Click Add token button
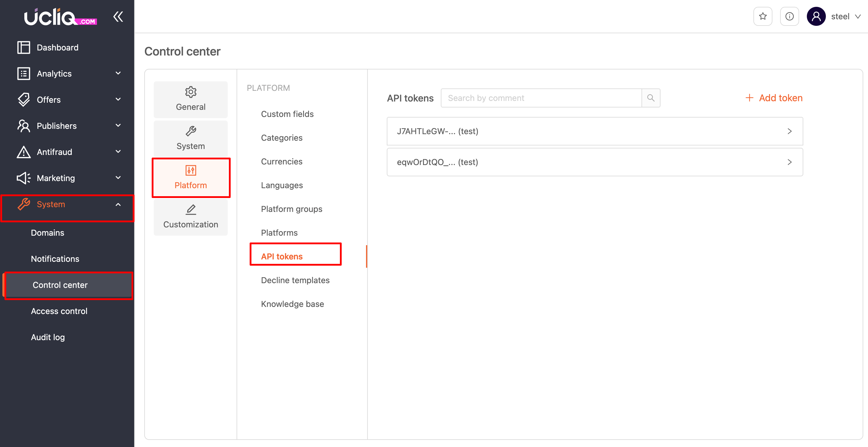This screenshot has height=447, width=868. (774, 98)
